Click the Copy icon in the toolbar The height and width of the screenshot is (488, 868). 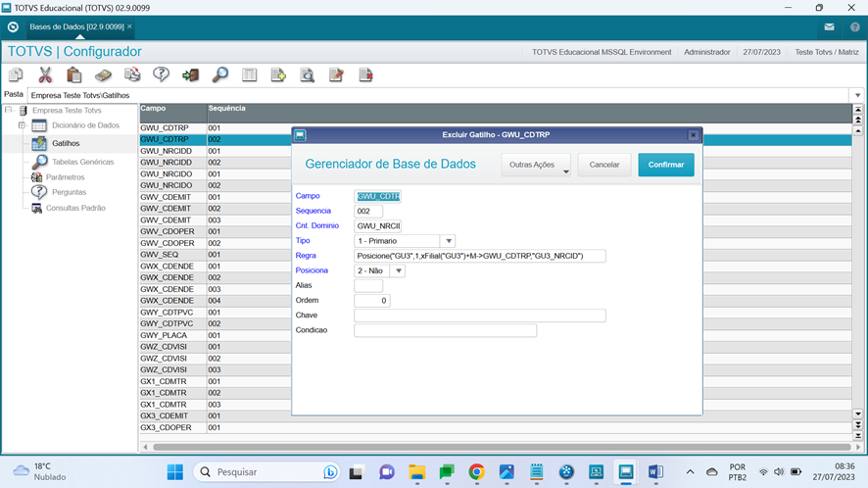pos(16,74)
